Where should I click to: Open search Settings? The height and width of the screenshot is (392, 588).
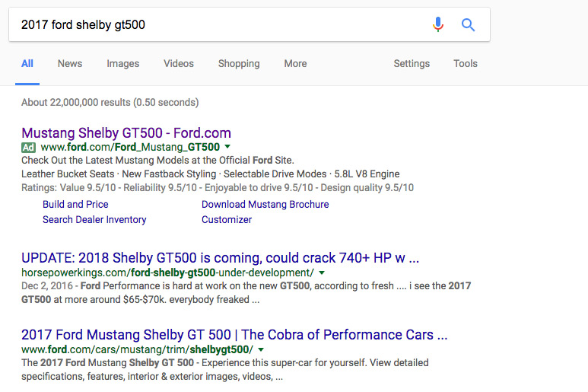pos(412,64)
